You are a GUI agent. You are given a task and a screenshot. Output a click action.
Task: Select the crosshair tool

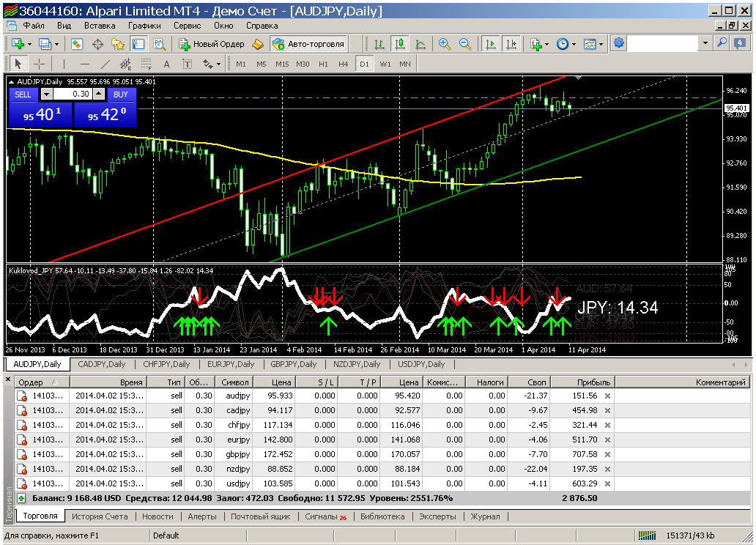(39, 64)
